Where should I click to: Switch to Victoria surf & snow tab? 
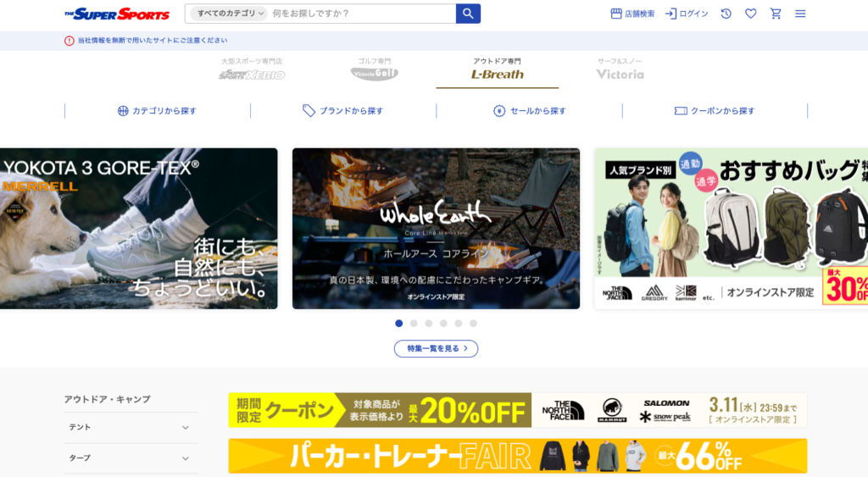point(620,69)
